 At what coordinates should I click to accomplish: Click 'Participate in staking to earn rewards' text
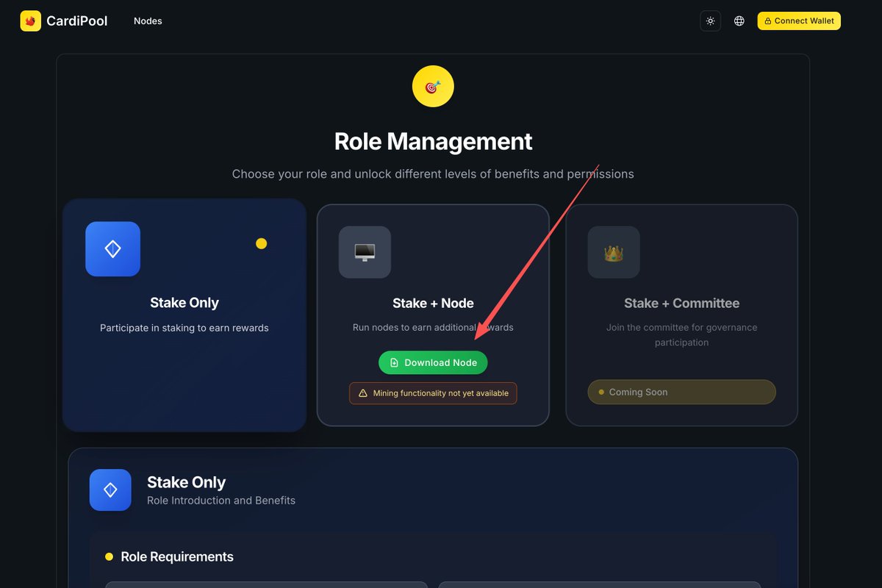tap(184, 328)
